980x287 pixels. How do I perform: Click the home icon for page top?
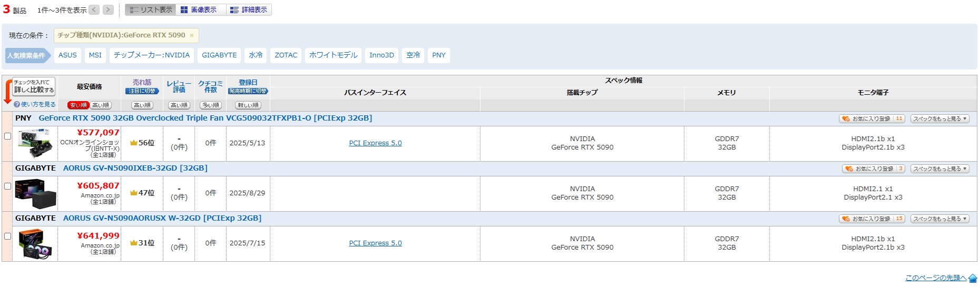point(973,278)
